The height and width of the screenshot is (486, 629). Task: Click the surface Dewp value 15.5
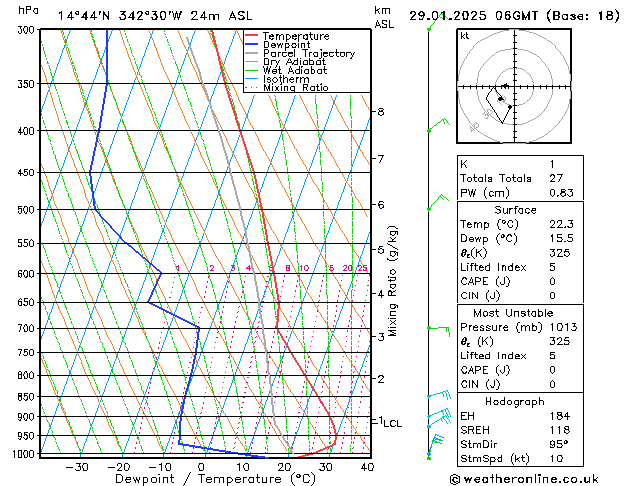tap(561, 239)
